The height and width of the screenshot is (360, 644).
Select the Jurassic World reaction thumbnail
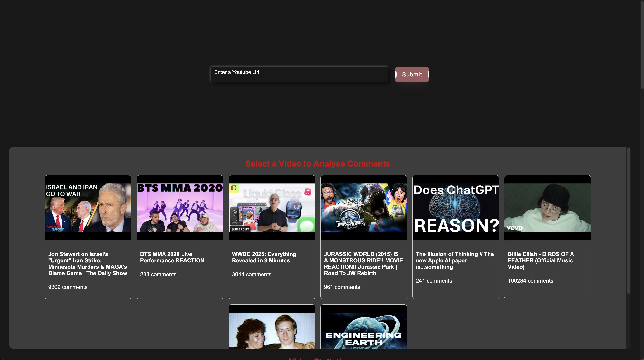pyautogui.click(x=363, y=207)
